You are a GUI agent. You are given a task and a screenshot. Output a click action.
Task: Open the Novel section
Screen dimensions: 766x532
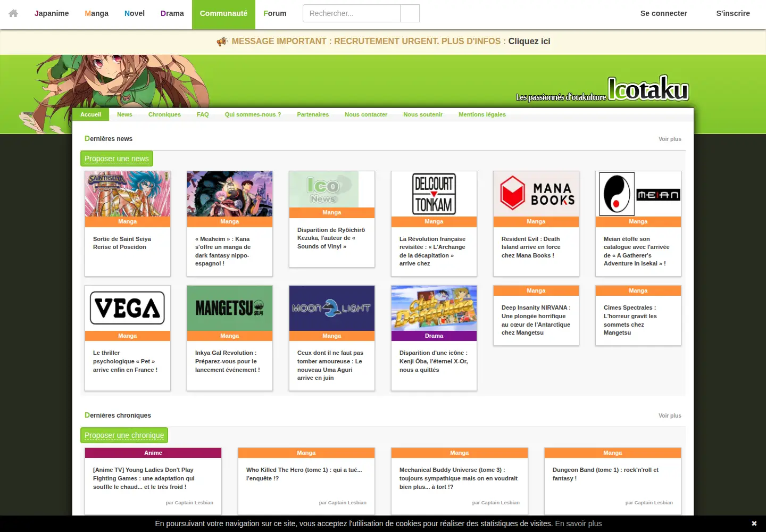(x=135, y=13)
